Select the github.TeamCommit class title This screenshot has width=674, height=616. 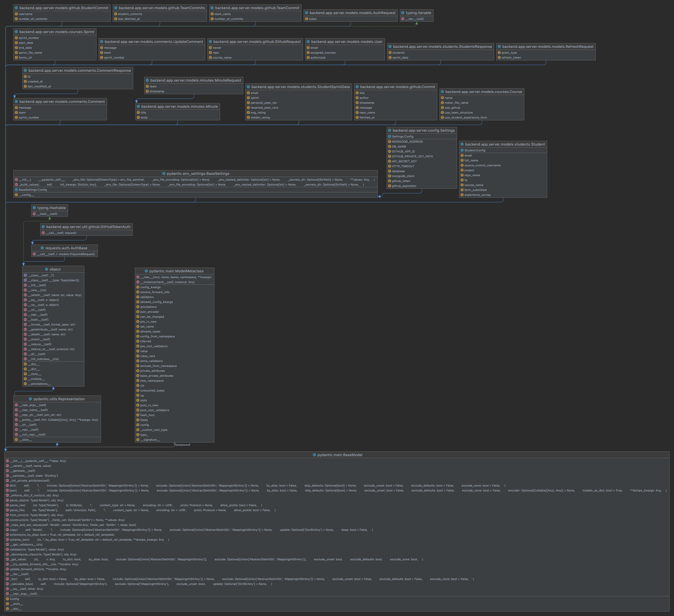tap(257, 8)
